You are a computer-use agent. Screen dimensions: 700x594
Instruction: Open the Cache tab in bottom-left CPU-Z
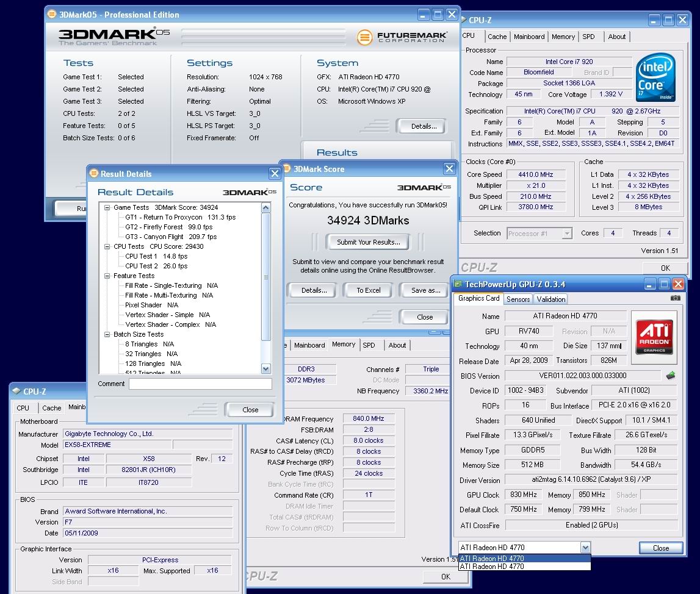coord(51,408)
